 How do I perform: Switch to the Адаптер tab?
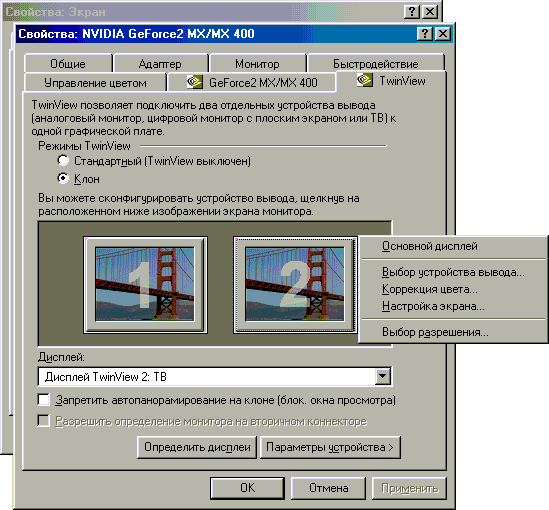pyautogui.click(x=160, y=64)
